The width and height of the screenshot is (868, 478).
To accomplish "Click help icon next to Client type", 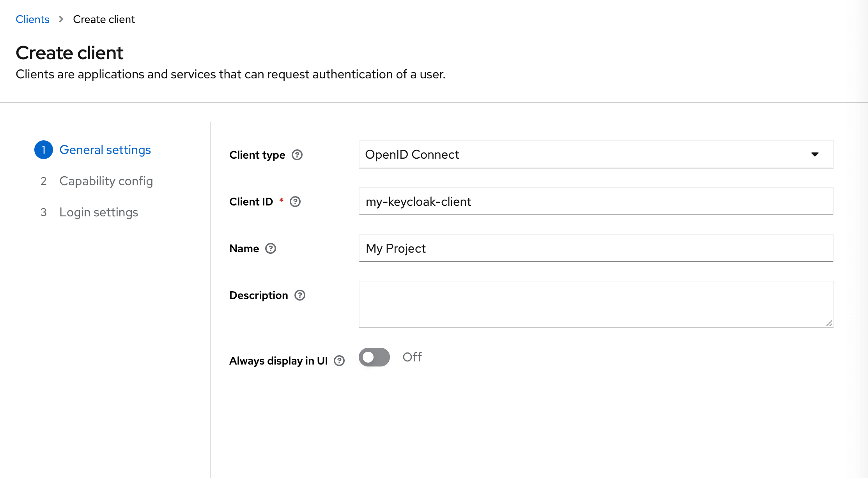I will point(297,155).
